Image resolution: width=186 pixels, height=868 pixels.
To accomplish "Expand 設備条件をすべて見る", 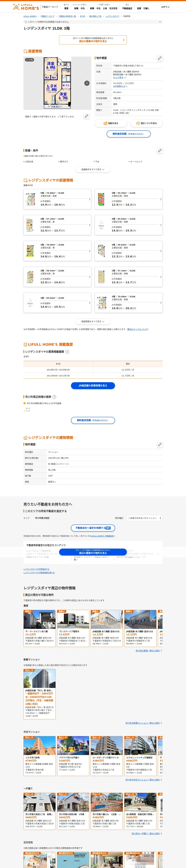I will point(93,170).
